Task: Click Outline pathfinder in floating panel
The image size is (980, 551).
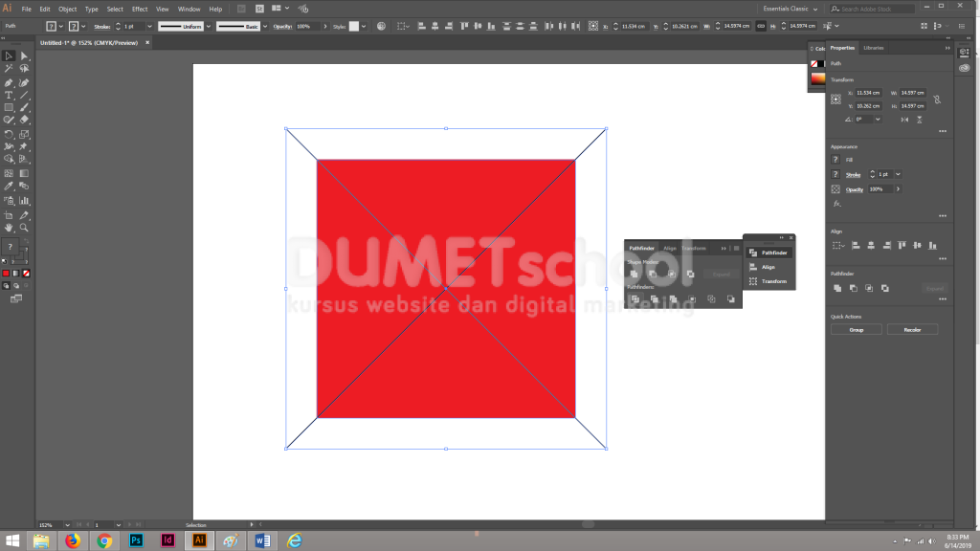Action: pyautogui.click(x=711, y=299)
